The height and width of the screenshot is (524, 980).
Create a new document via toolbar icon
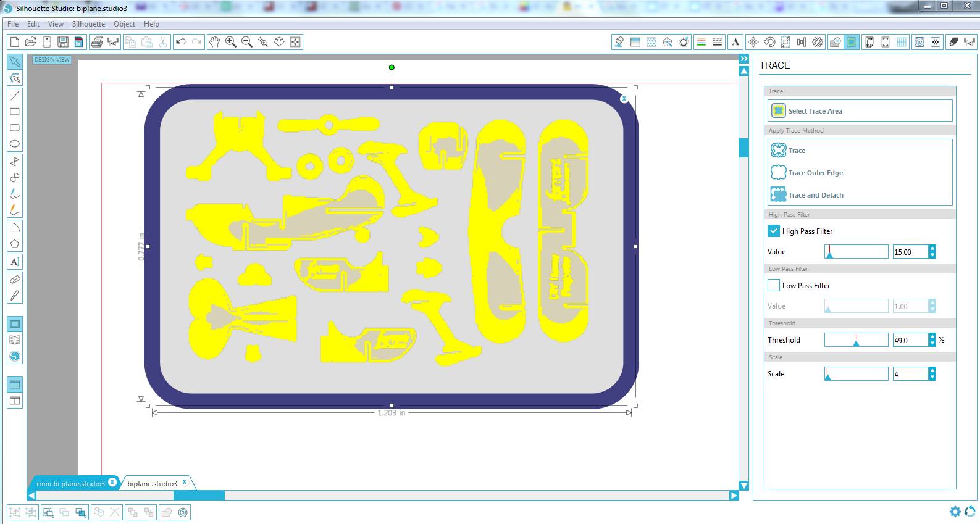pos(15,42)
